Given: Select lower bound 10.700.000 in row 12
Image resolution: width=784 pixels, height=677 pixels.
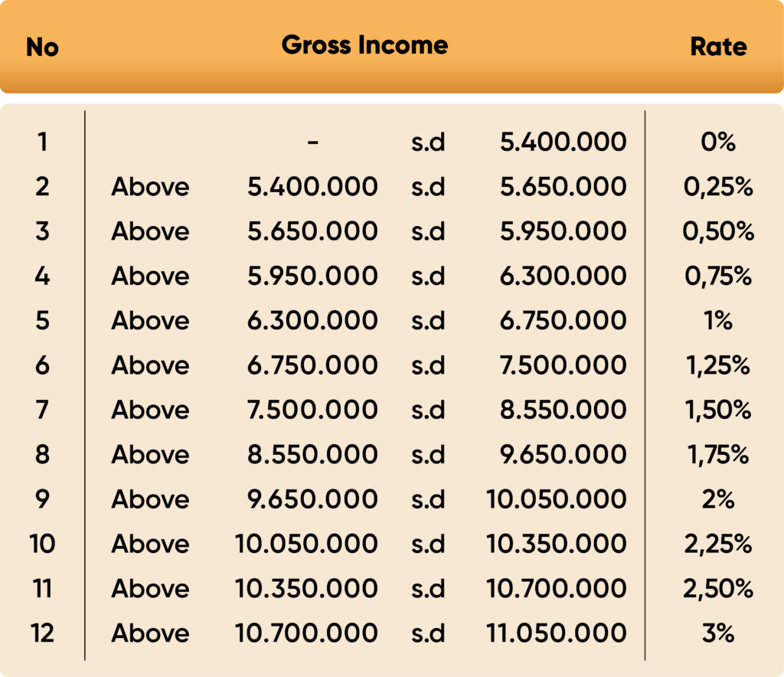Looking at the screenshot, I should click(x=306, y=633).
